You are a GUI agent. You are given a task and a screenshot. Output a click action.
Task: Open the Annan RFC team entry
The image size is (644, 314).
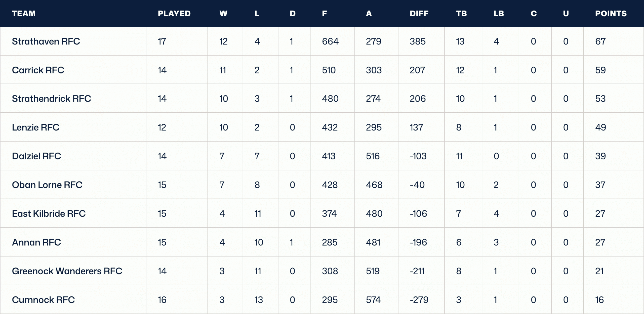coord(36,242)
